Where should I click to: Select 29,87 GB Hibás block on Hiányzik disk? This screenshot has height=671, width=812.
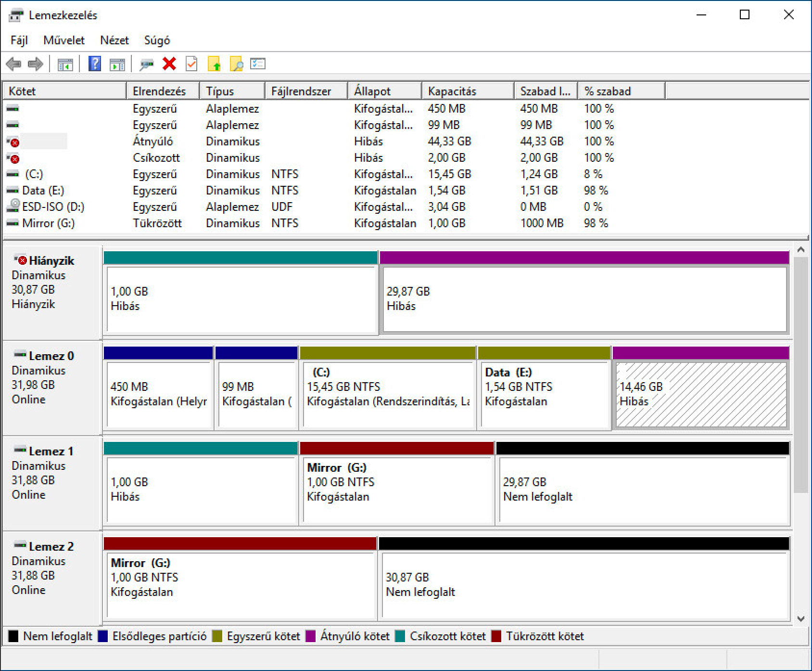point(585,299)
